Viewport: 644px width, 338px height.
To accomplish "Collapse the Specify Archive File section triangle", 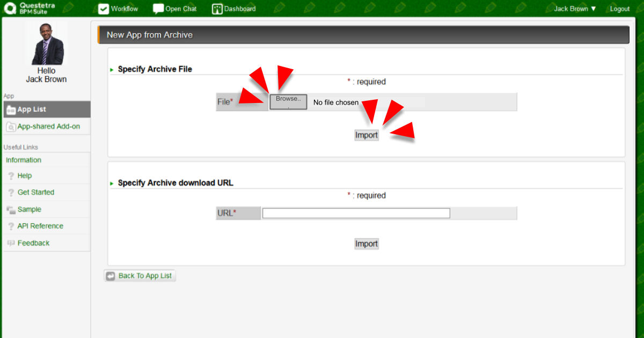I will [x=112, y=70].
